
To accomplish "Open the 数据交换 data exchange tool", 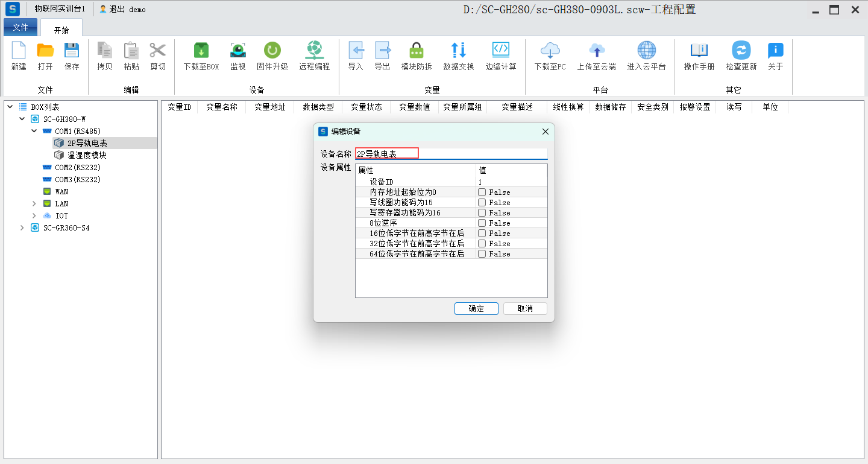I will [458, 51].
